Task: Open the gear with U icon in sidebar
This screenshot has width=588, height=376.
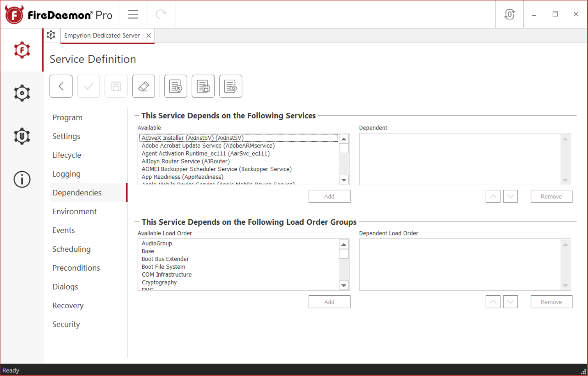Action: [x=22, y=136]
